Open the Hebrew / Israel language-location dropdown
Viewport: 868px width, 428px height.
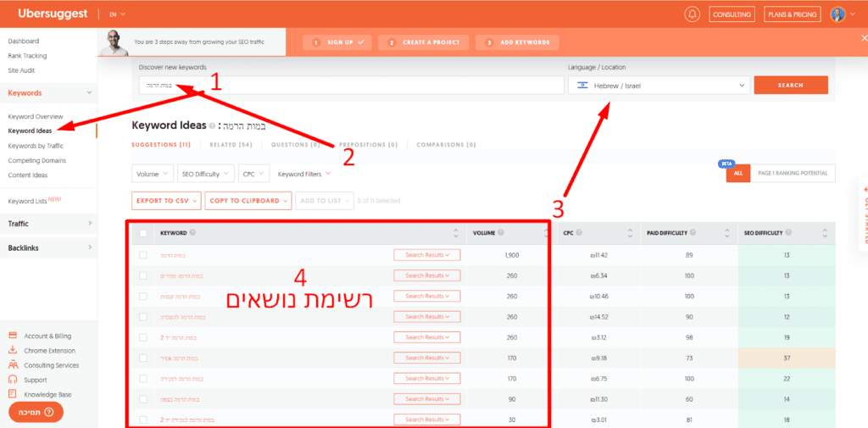(659, 86)
